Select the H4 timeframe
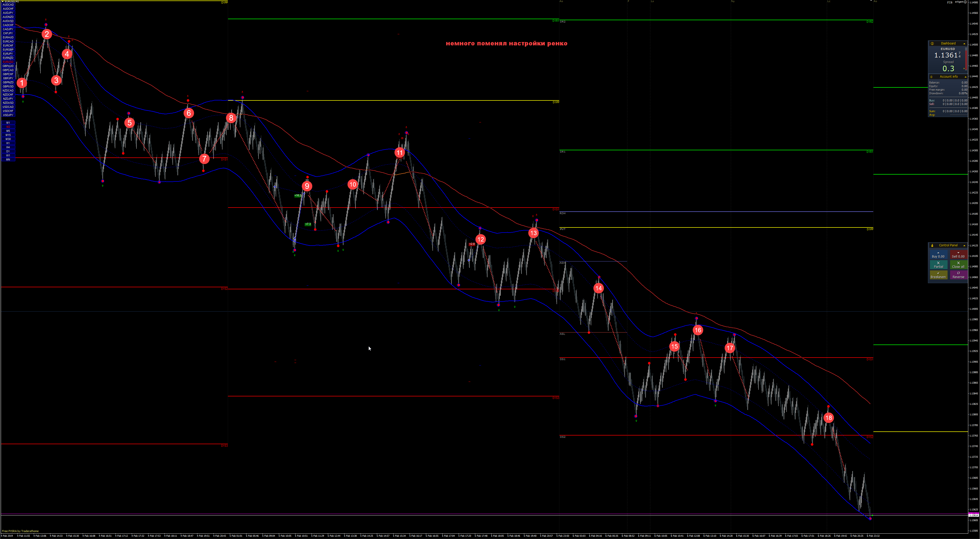Screen dimensions: 980x539 (x=8, y=147)
